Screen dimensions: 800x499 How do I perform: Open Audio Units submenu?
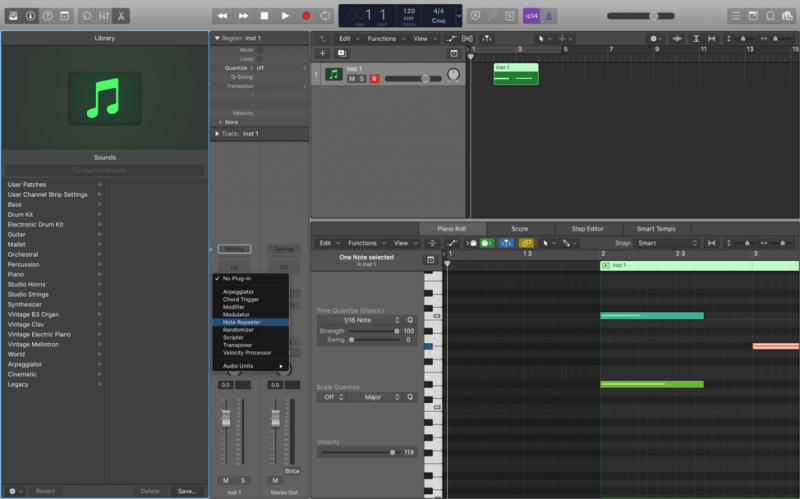(x=251, y=366)
